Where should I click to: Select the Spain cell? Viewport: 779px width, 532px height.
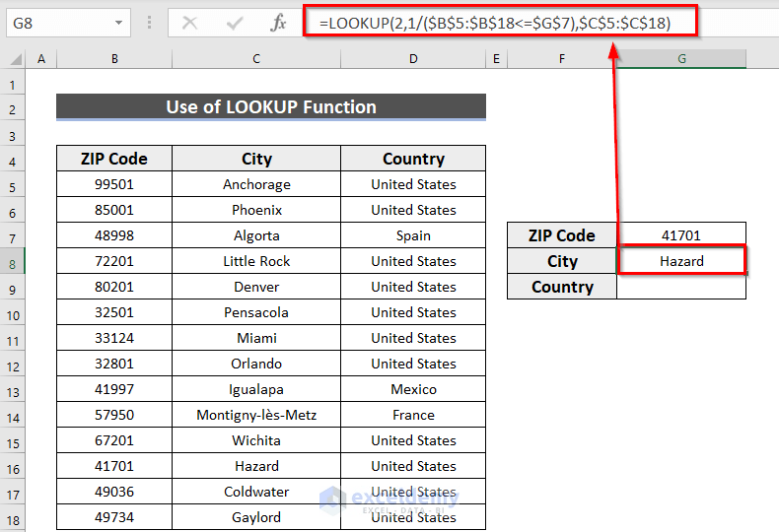tap(413, 235)
